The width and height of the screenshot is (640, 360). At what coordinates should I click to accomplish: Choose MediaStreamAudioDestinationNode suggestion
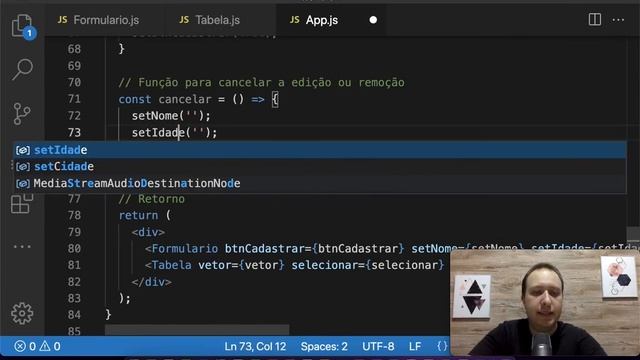(320, 183)
